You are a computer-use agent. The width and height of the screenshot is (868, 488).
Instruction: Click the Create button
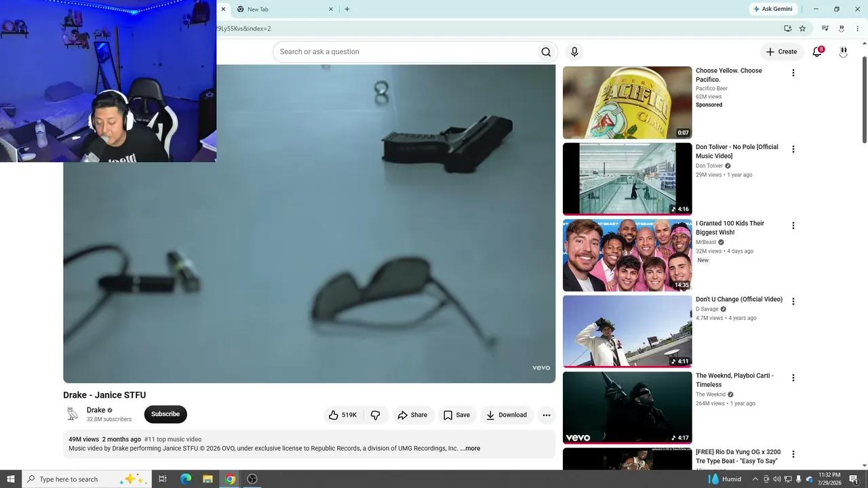pos(781,52)
